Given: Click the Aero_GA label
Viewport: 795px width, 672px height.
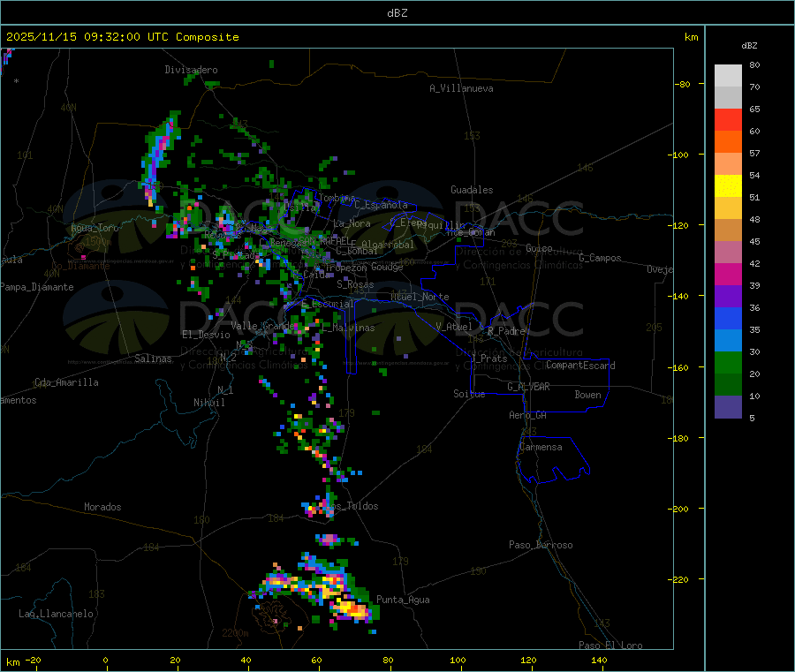Looking at the screenshot, I should point(527,415).
